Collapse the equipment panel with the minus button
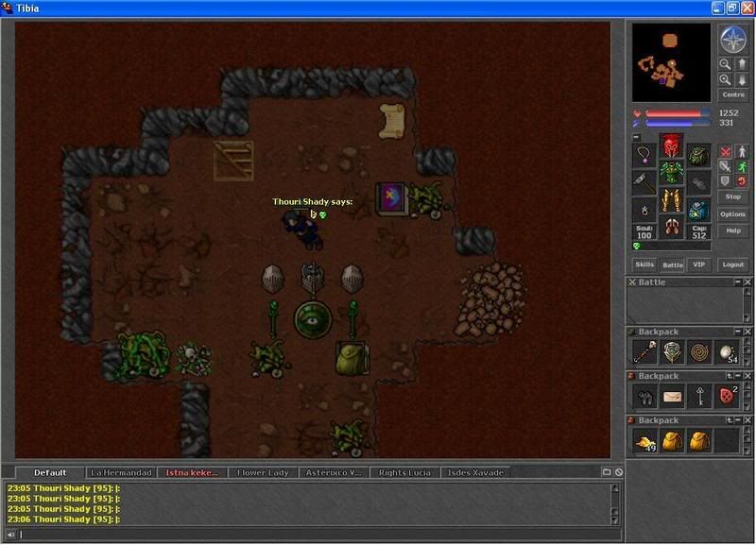This screenshot has height=545, width=756. 636,137
